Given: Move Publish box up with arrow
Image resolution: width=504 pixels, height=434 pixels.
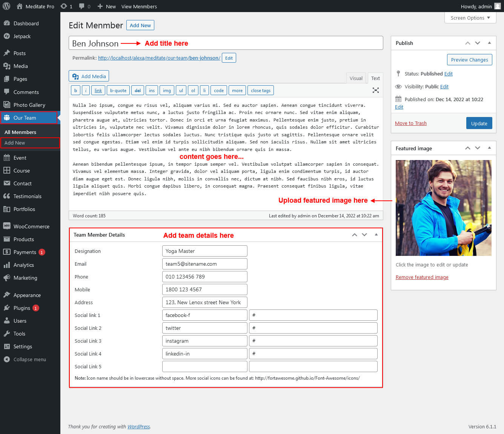Looking at the screenshot, I should (468, 43).
